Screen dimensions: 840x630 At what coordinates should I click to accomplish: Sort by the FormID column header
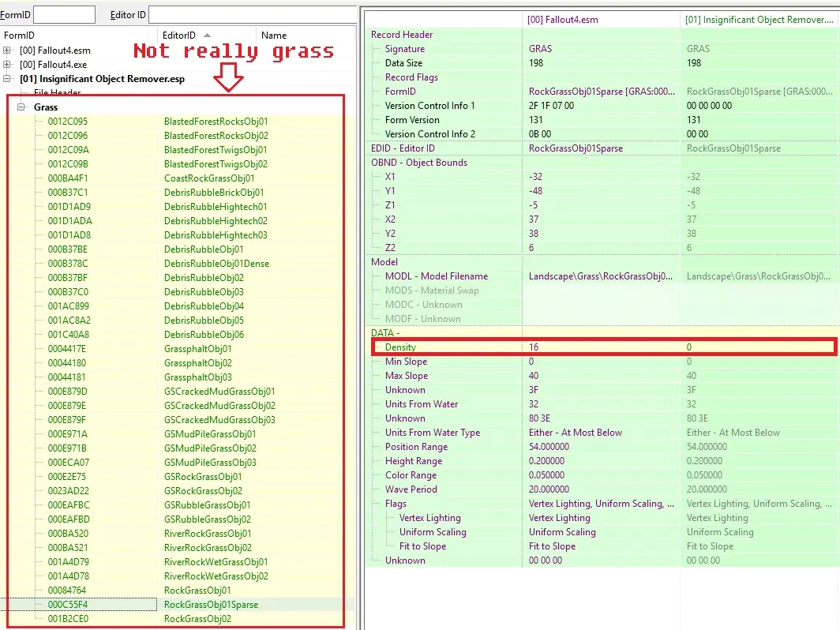coord(19,36)
